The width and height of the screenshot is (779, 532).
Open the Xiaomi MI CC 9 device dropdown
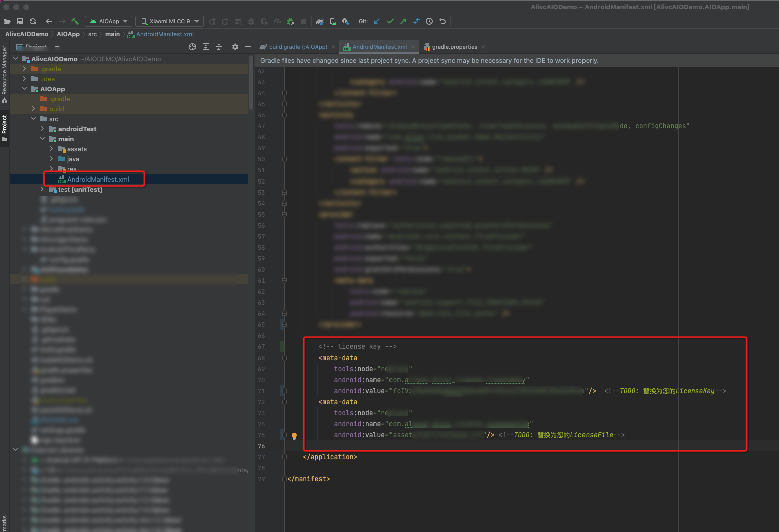[169, 21]
